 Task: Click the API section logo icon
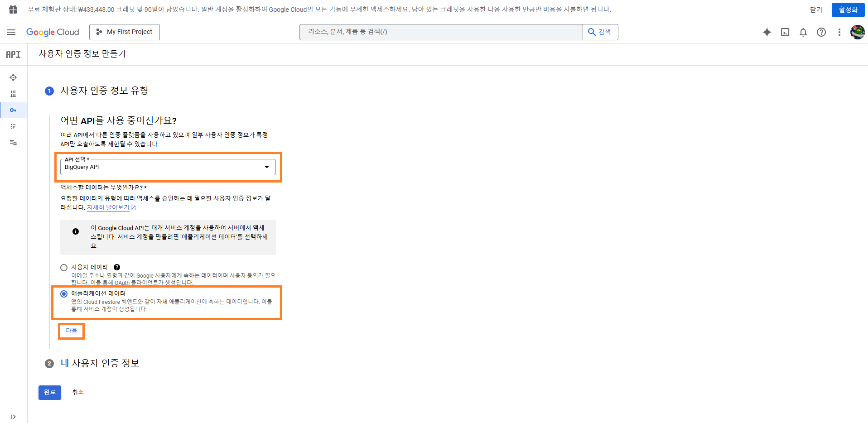[x=13, y=54]
